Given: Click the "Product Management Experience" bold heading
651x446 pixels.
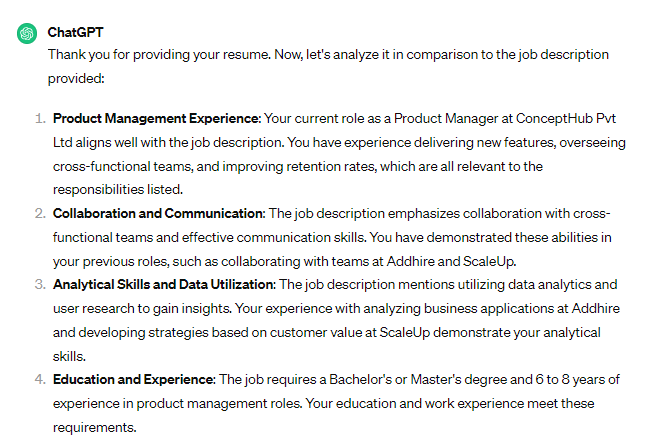Looking at the screenshot, I should click(x=156, y=119).
